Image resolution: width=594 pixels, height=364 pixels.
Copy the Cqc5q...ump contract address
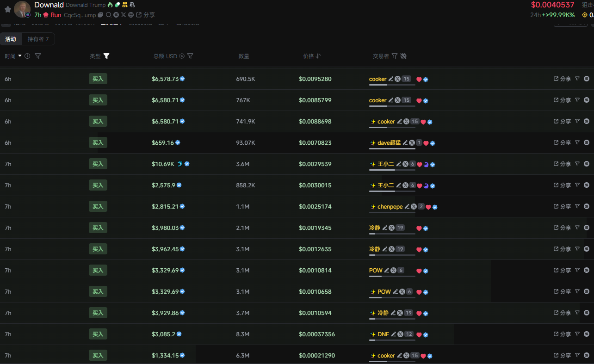101,15
